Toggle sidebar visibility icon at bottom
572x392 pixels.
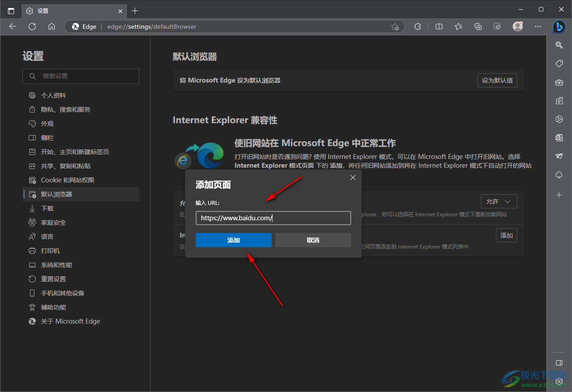click(559, 363)
